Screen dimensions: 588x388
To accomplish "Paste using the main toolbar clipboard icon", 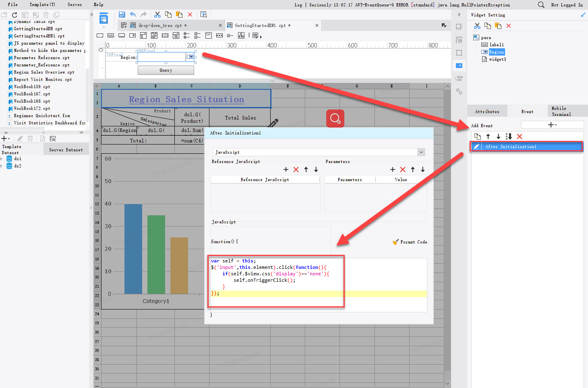I will (x=179, y=14).
